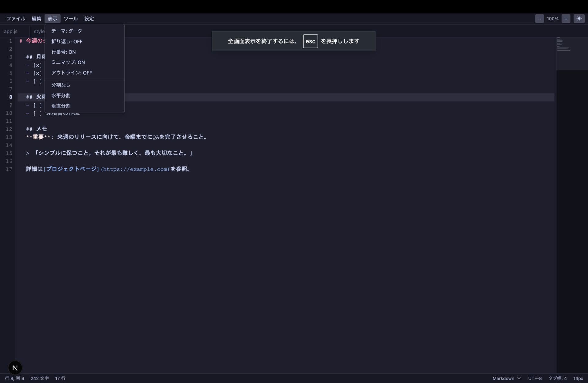
Task: Click the zoom in plus button
Action: pos(566,19)
